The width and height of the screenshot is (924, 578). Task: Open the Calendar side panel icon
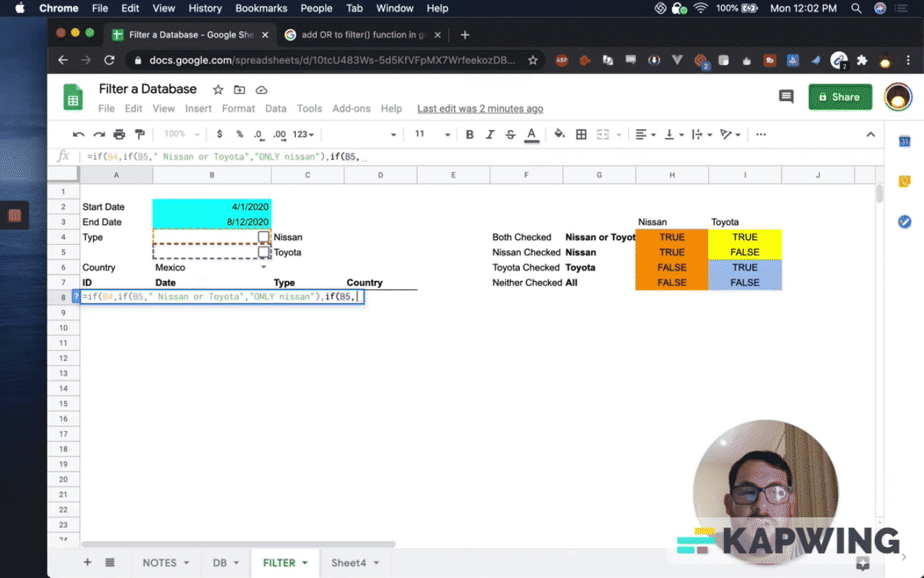click(x=905, y=142)
